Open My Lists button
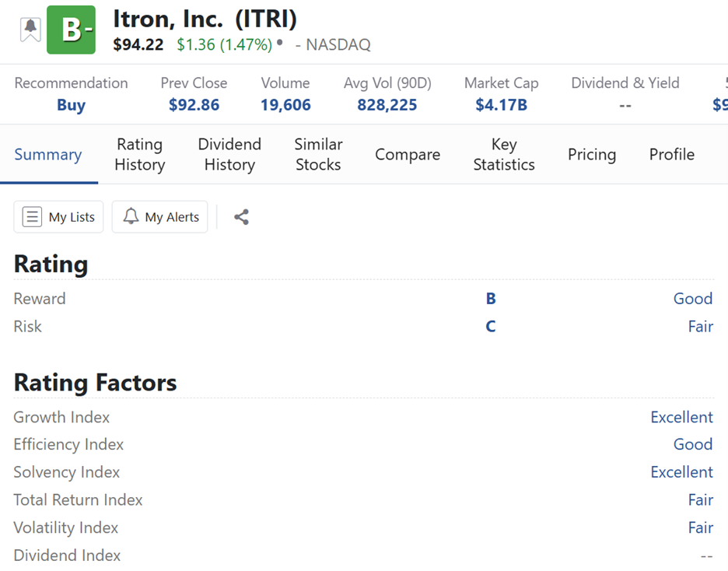 [58, 217]
